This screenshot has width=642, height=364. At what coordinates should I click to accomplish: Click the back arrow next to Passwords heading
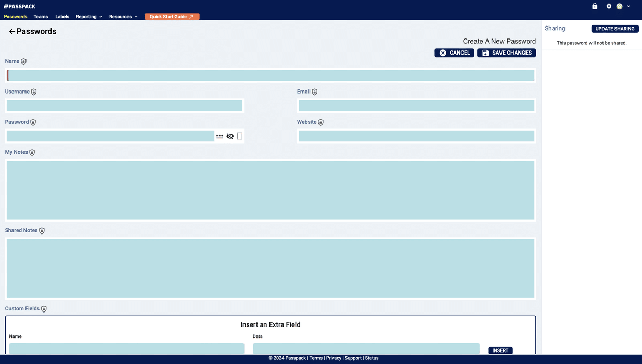[x=11, y=31]
